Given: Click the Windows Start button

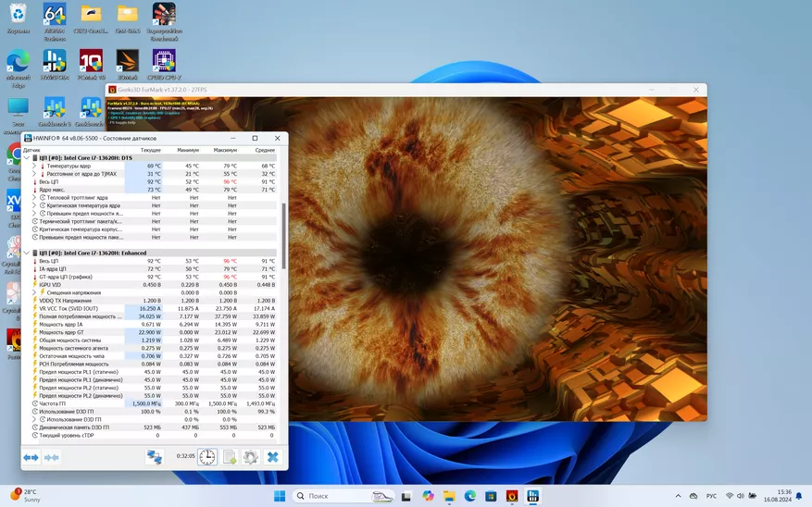Looking at the screenshot, I should coord(279,496).
